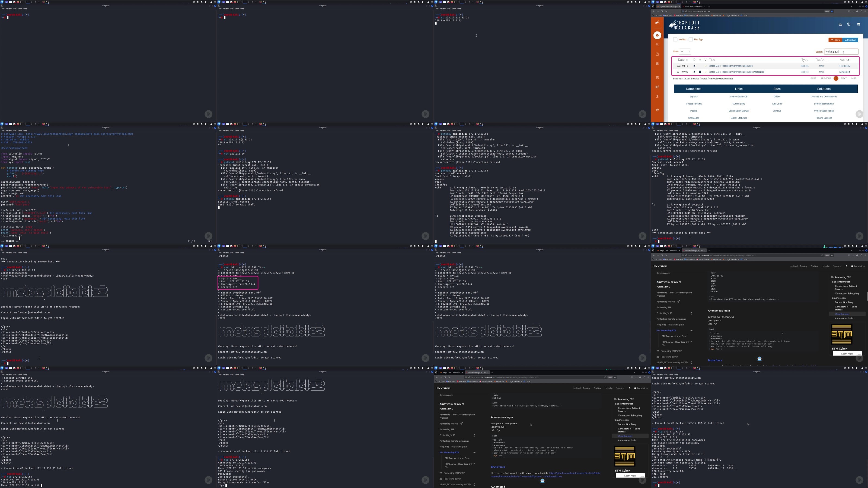Go back in the exploit-db.com browser window
Screen dimensions: 868x488
click(654, 11)
